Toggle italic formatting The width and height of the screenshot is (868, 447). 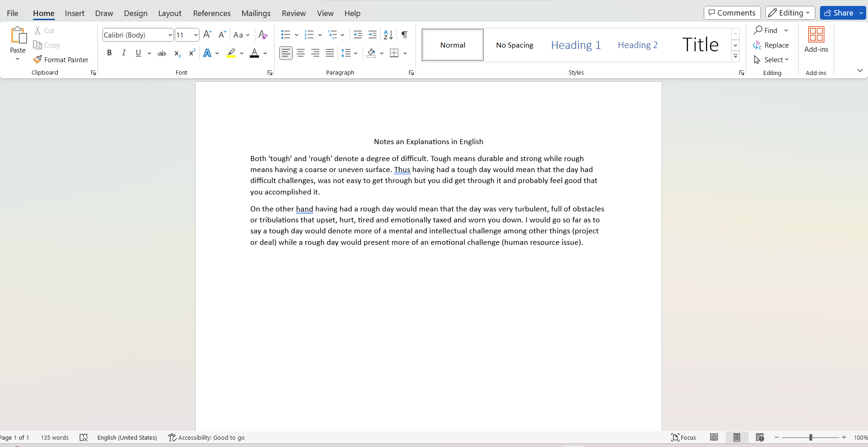124,53
